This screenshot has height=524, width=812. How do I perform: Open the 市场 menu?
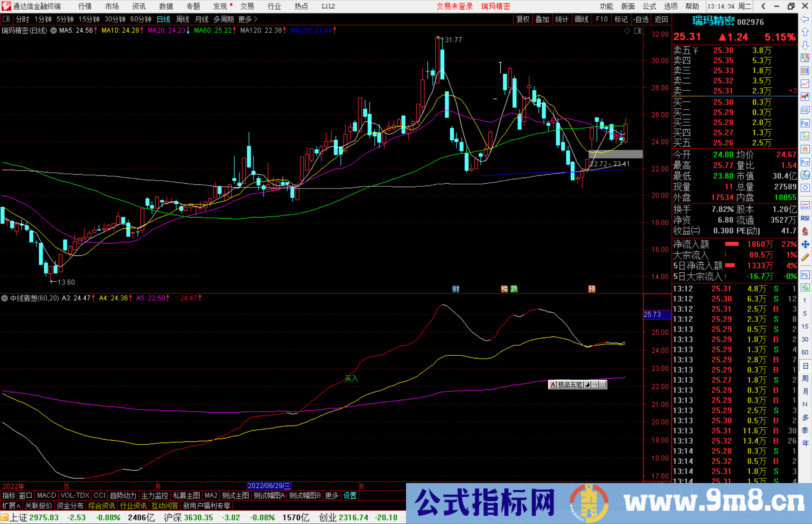click(x=111, y=6)
